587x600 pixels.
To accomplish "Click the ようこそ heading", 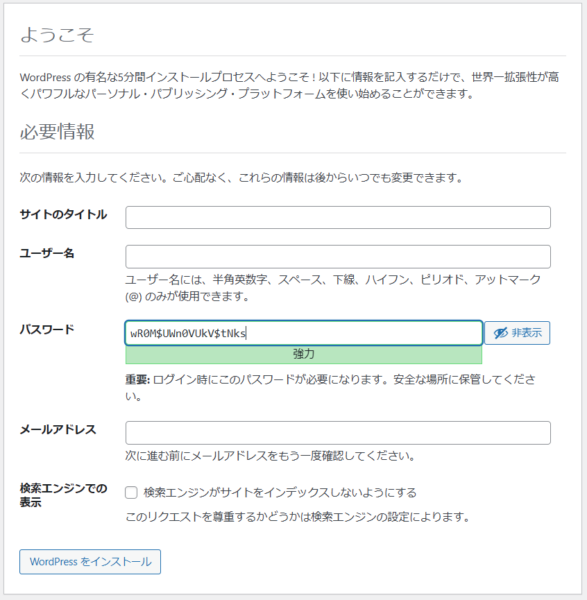I will pyautogui.click(x=57, y=35).
